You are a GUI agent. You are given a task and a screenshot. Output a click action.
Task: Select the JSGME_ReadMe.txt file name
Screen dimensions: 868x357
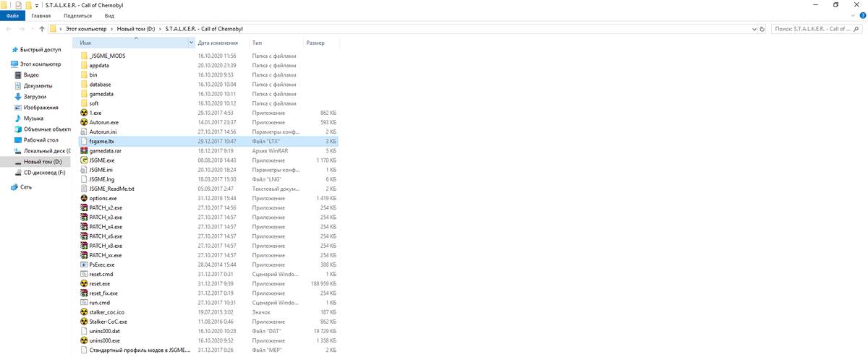pos(112,189)
